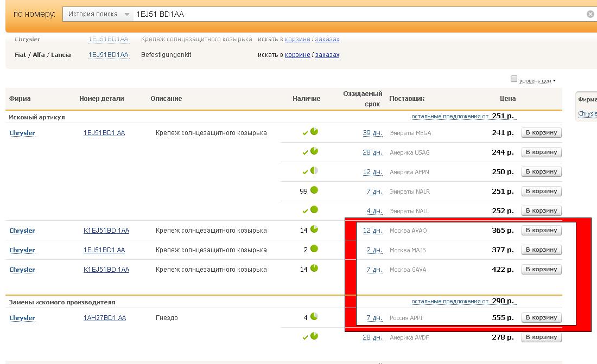Viewport: 597px width, 364px height.
Task: Open the Chrysler link in the Гнездо row
Action: (22, 318)
